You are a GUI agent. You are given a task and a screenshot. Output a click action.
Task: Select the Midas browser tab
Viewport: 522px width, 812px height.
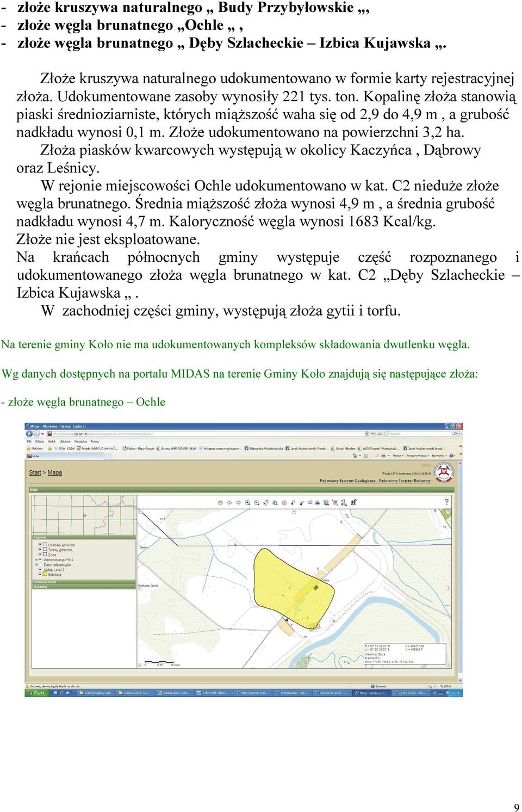pos(65,456)
